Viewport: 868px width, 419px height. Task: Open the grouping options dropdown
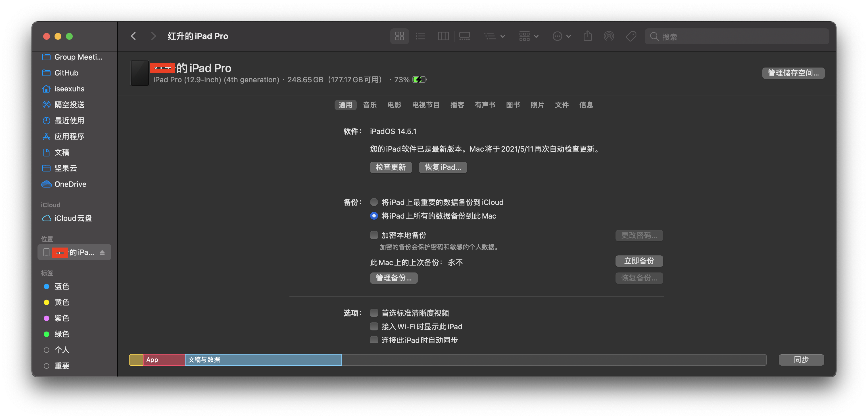[x=494, y=36]
